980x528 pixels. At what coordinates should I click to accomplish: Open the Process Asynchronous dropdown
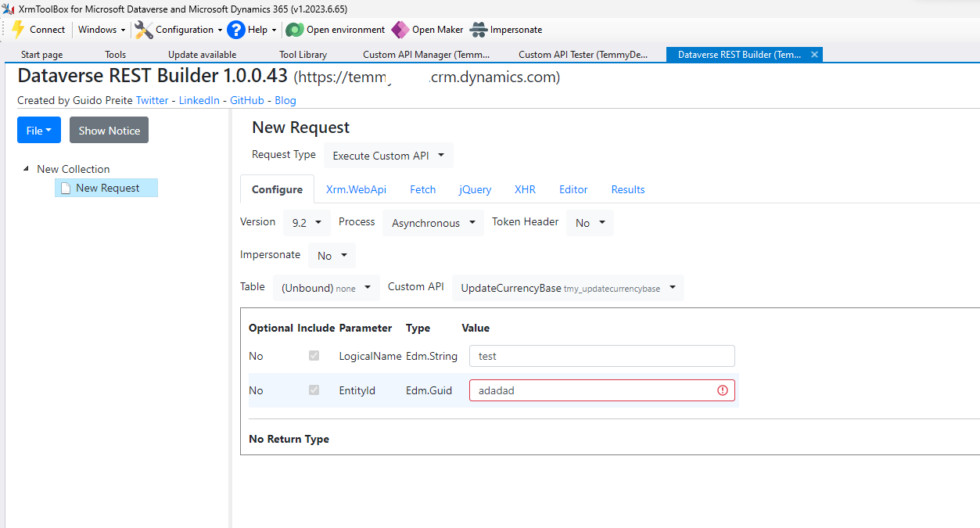433,223
